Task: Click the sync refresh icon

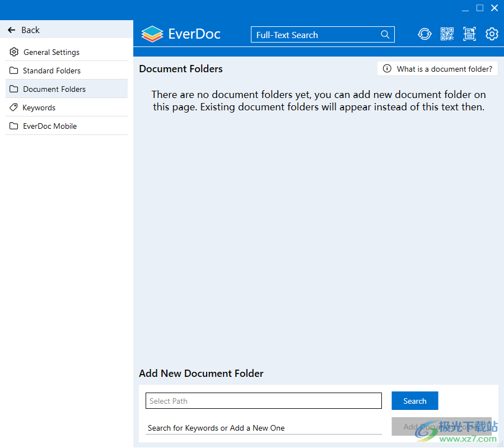Action: pos(424,34)
